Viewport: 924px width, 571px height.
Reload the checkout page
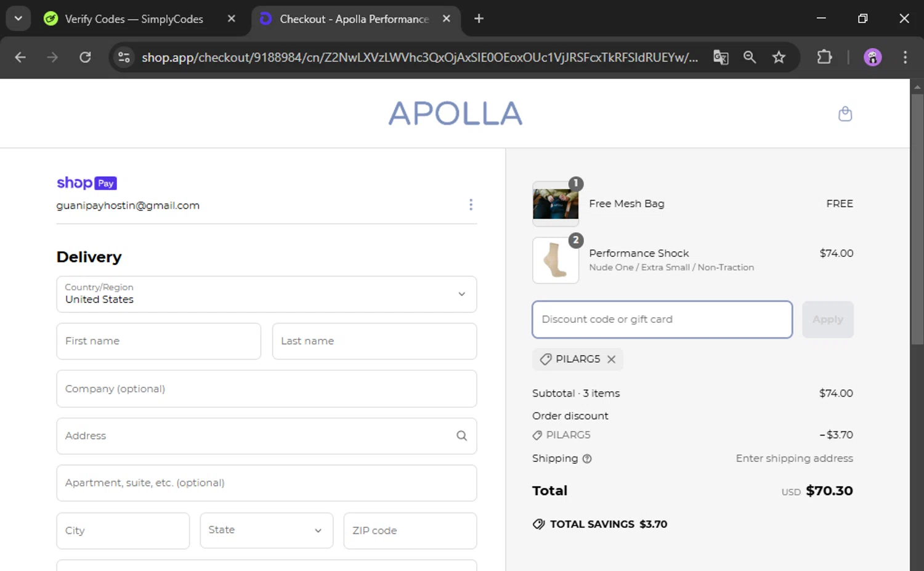pos(85,57)
